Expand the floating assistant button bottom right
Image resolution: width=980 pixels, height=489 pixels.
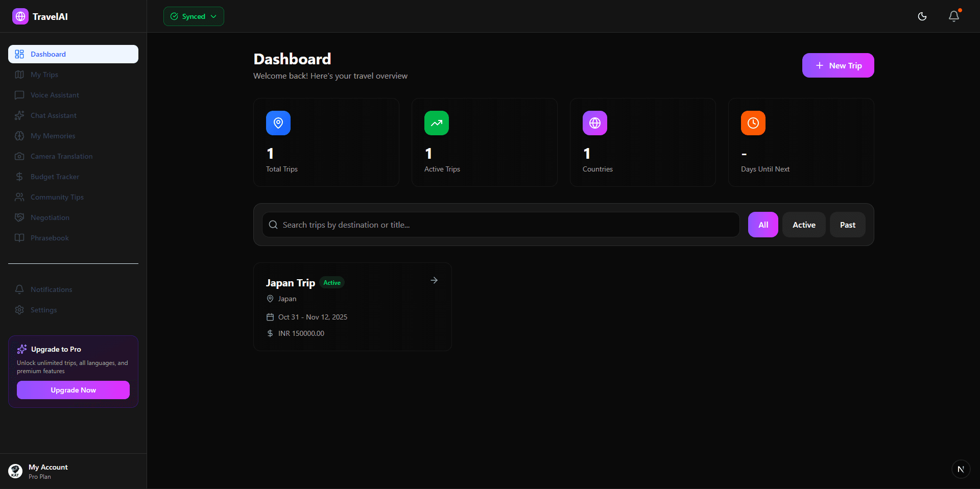(961, 469)
